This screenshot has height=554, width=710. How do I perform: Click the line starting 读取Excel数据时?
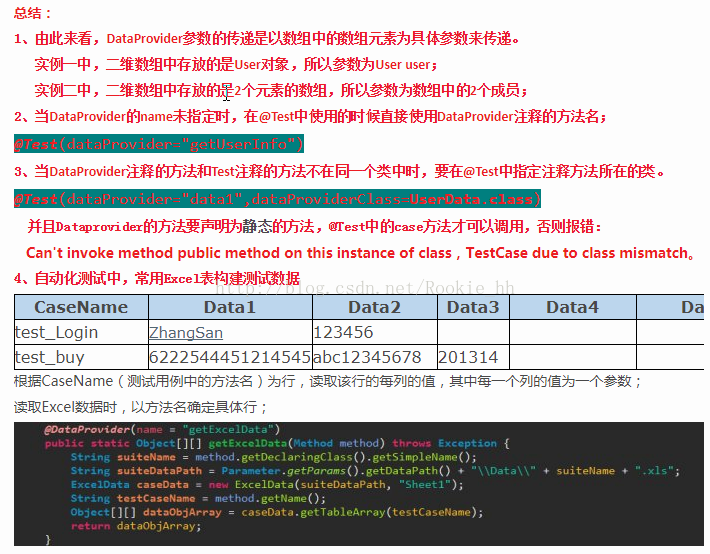(x=140, y=407)
